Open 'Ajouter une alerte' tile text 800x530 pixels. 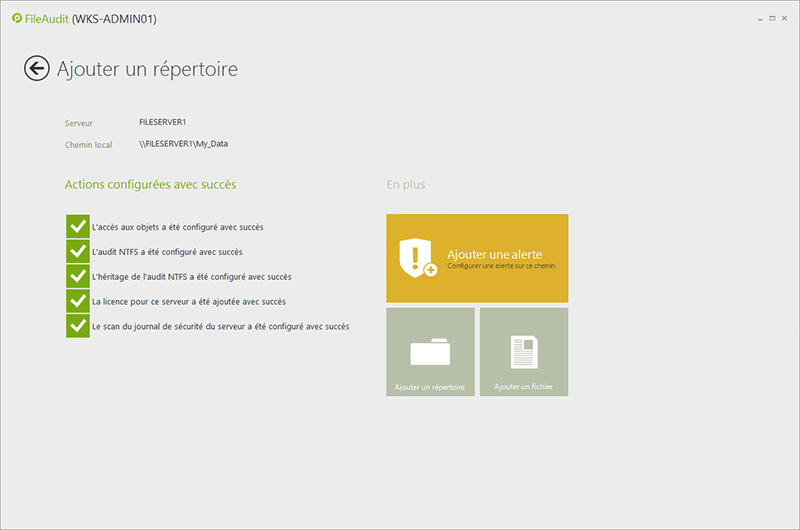click(494, 254)
